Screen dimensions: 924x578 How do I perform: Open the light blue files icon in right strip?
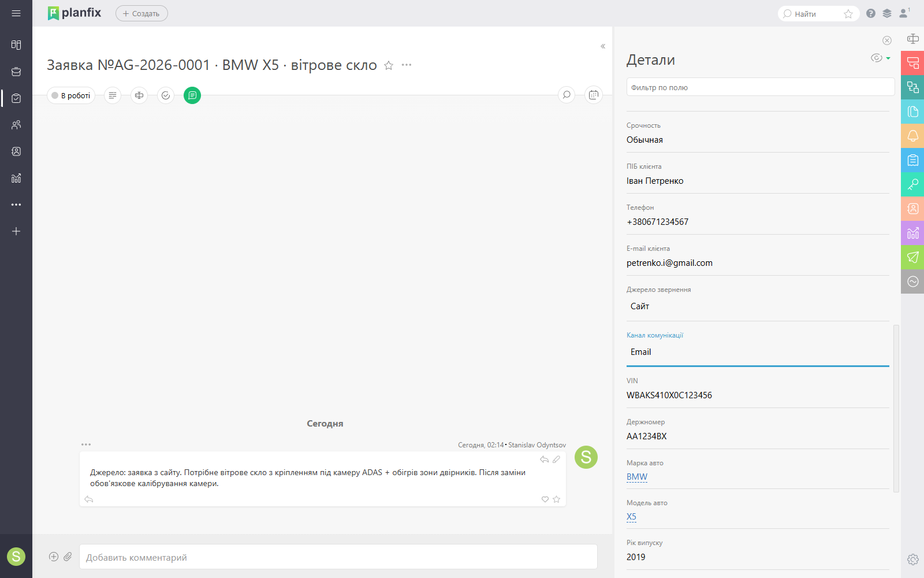coord(912,112)
